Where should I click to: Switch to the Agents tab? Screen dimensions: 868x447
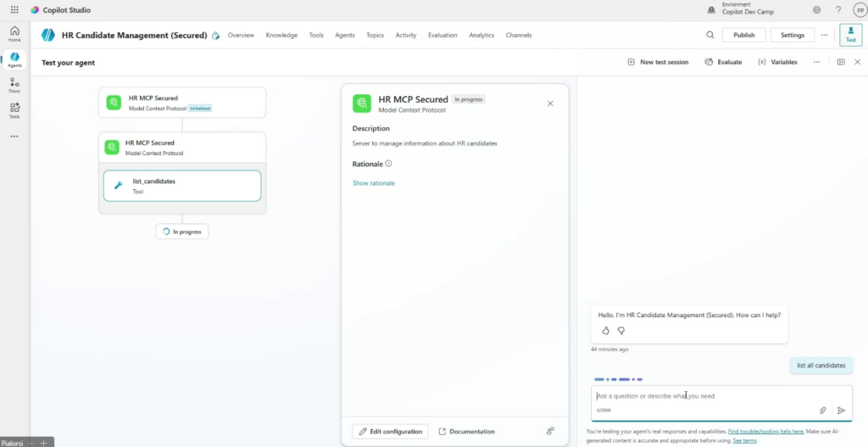click(x=345, y=35)
